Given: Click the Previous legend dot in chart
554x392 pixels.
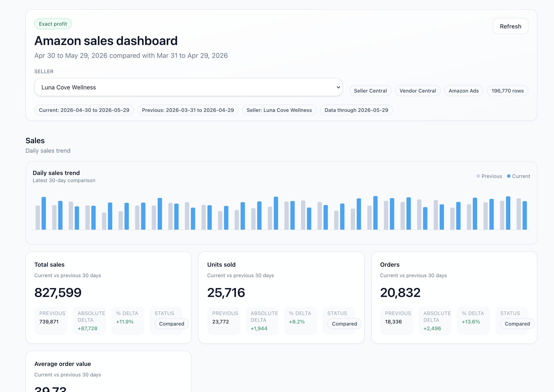Looking at the screenshot, I should click(478, 176).
